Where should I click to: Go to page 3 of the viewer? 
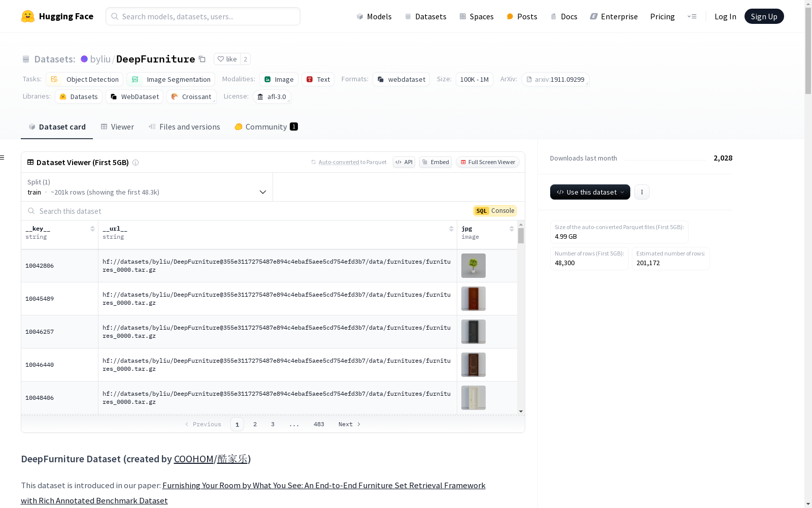(x=273, y=424)
